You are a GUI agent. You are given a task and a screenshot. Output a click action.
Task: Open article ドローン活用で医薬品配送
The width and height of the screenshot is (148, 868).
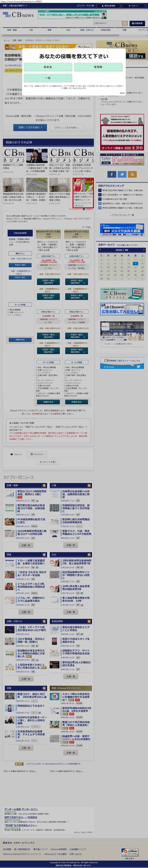click(x=31, y=562)
